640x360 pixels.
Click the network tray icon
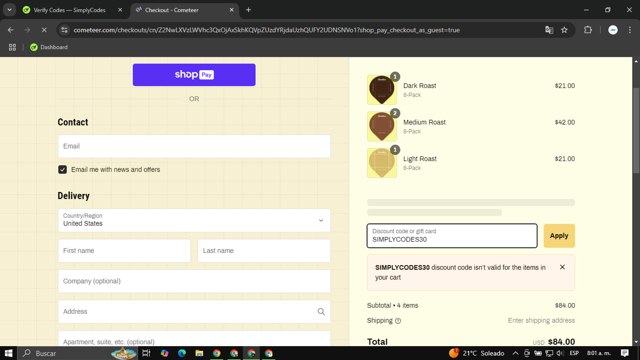point(549,353)
